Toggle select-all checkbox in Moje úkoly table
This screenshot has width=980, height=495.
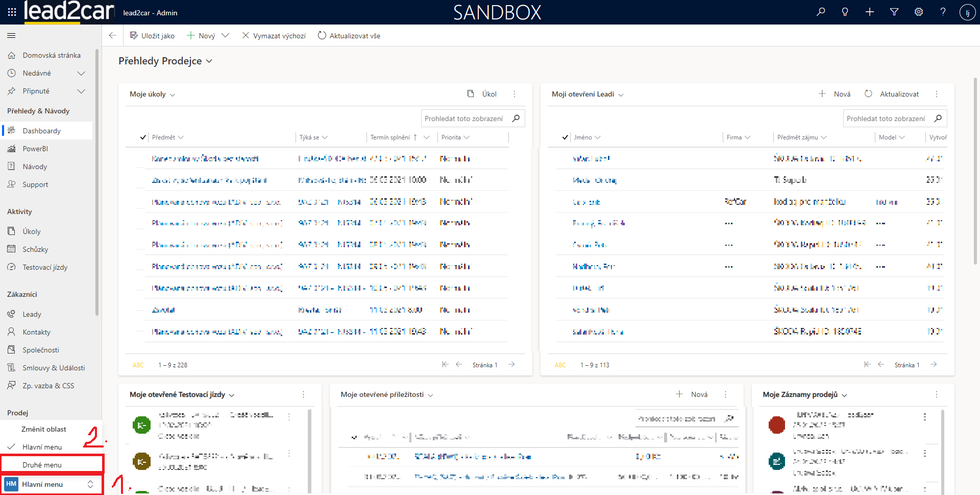(143, 137)
